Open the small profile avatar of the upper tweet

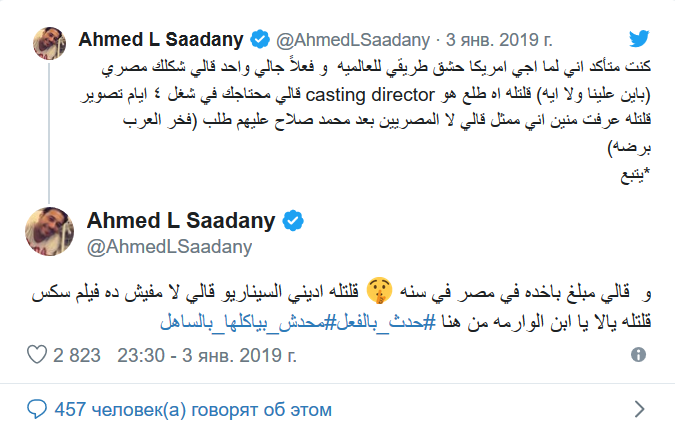coord(51,41)
